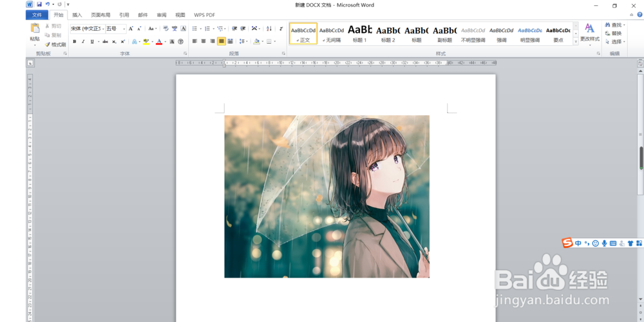The width and height of the screenshot is (644, 322).
Task: Apply red font color
Action: pyautogui.click(x=159, y=41)
